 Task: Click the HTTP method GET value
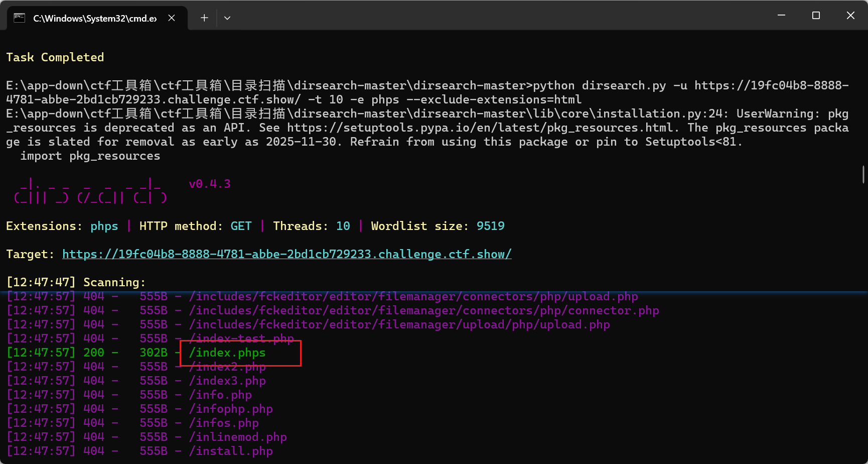[x=241, y=226]
